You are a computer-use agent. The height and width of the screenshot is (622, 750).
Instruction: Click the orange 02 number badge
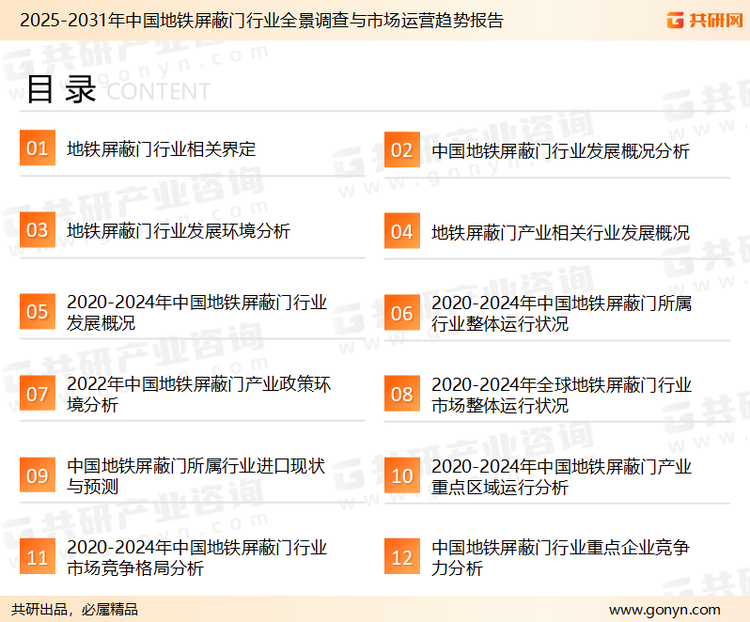[402, 150]
